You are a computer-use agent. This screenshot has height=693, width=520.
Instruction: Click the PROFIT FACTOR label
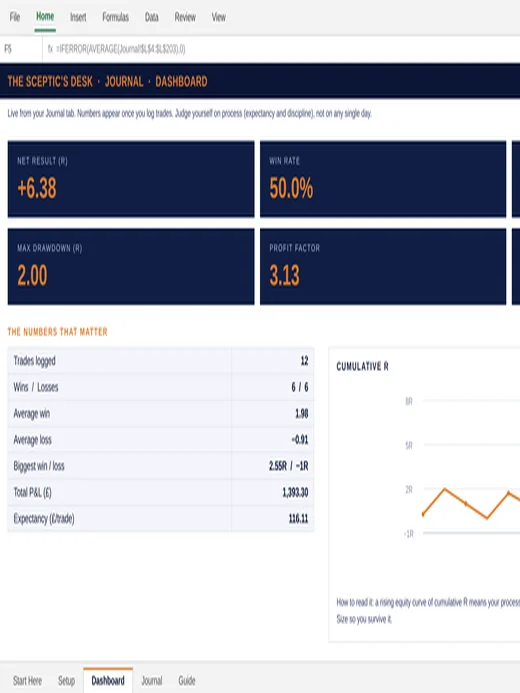tap(295, 248)
